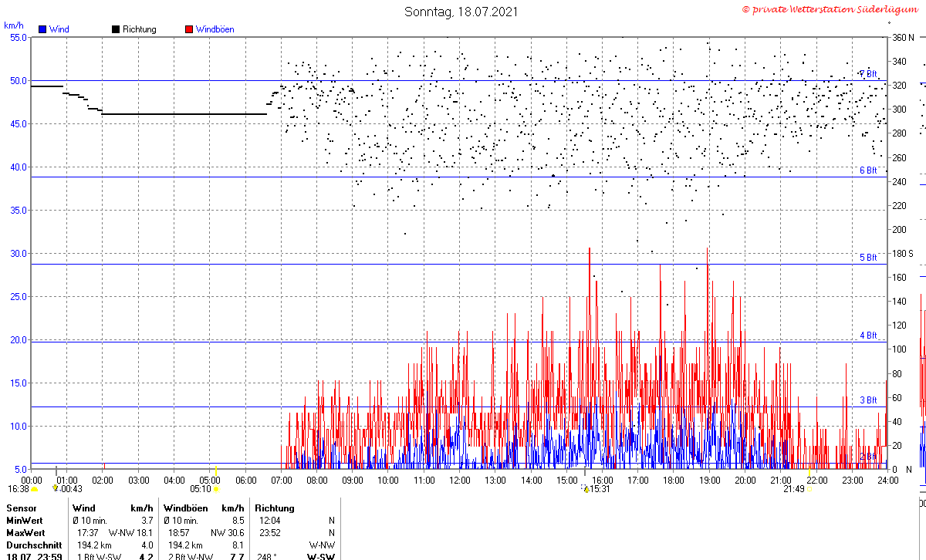Click the moonset arrow icon at 00:43
This screenshot has height=560, width=926.
(55, 488)
